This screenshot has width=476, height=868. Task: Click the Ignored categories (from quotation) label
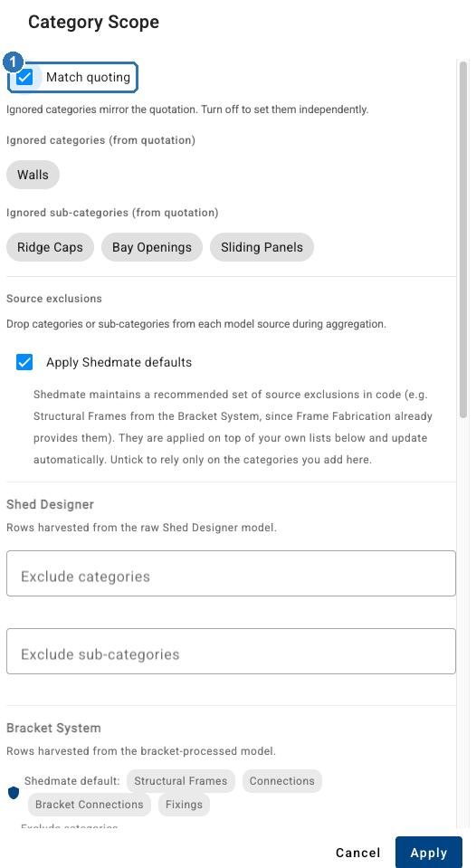[100, 140]
